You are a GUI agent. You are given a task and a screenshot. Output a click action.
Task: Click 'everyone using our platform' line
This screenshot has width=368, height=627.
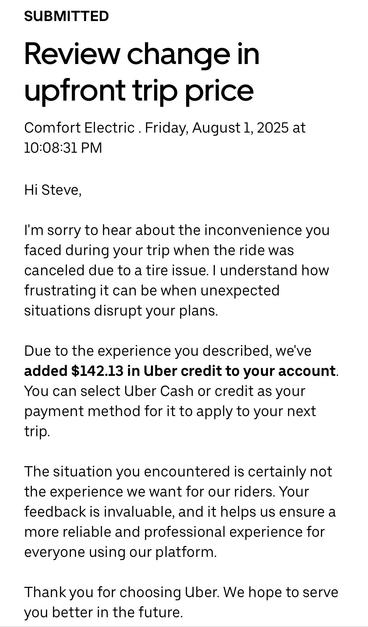click(120, 553)
